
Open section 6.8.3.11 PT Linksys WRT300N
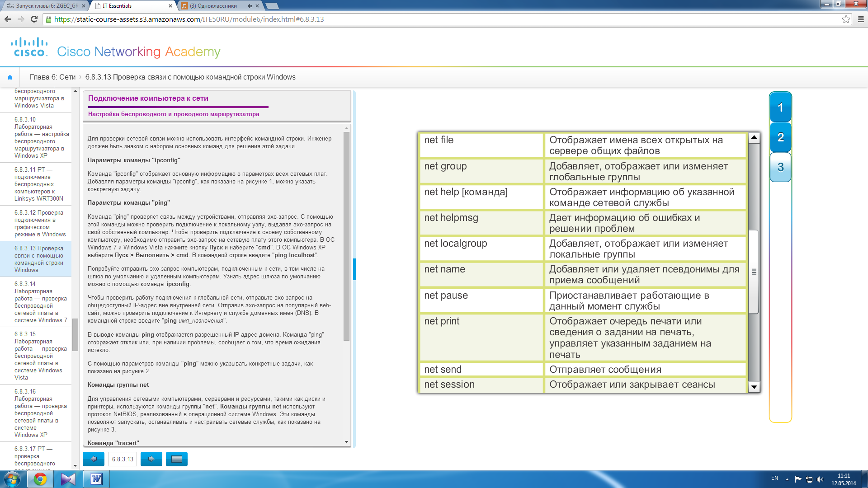click(36, 184)
